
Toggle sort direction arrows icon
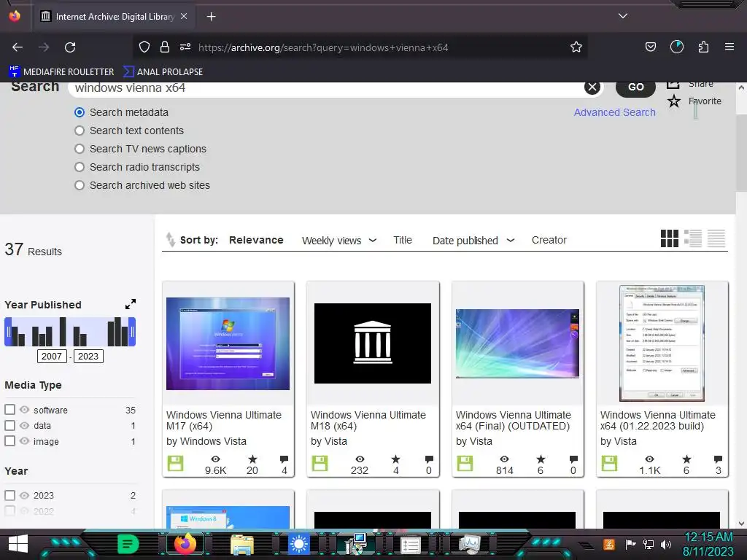170,239
